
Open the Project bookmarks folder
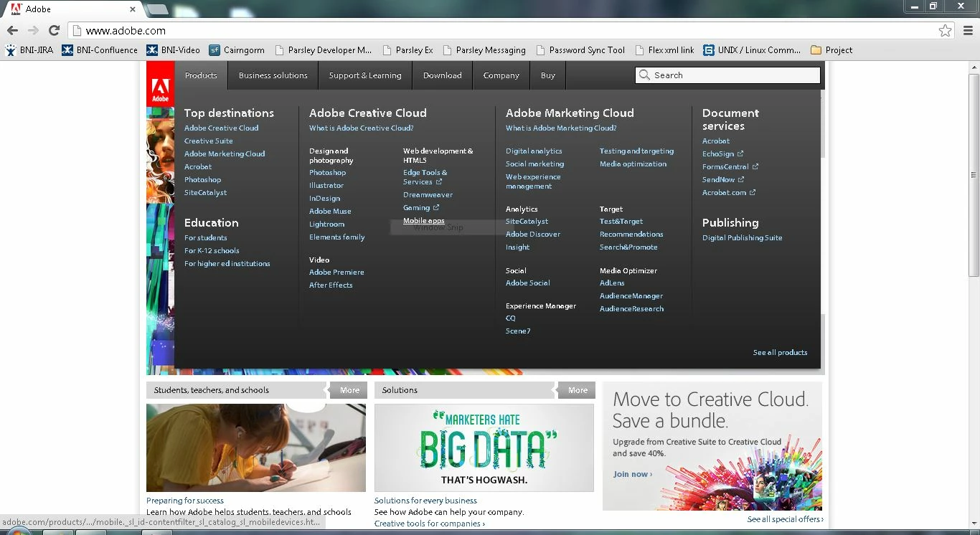tap(831, 50)
